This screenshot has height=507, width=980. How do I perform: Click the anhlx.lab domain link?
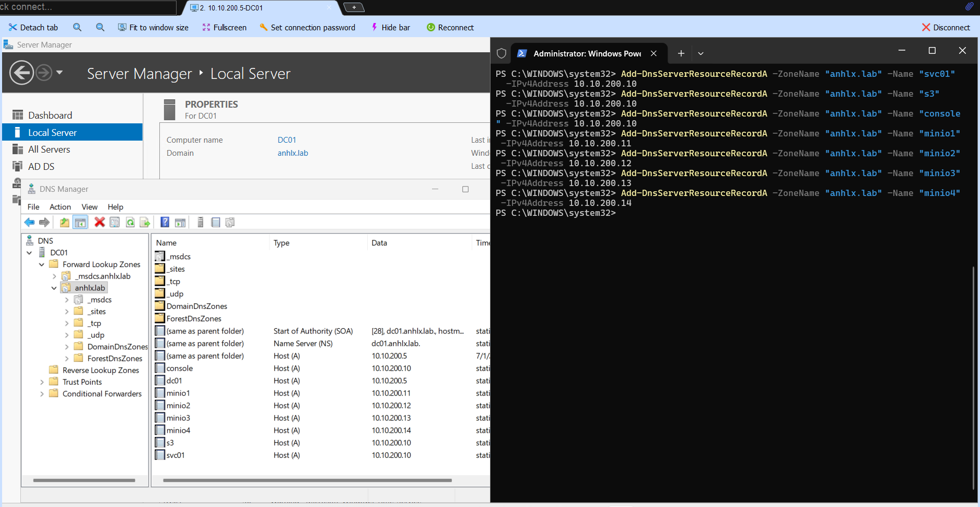[293, 153]
